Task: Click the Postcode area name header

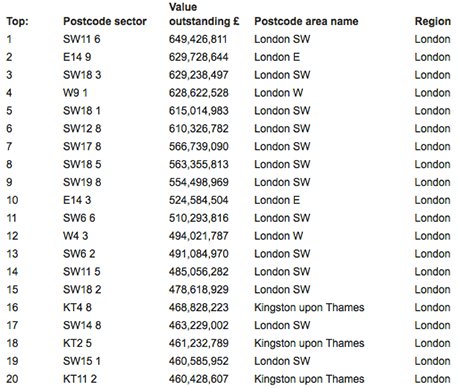Action: (306, 21)
